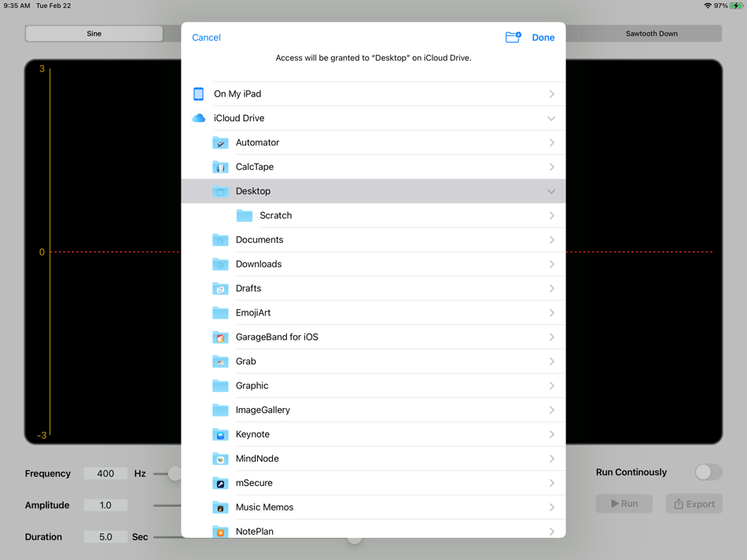Open the Automator folder icon
Screen dimensions: 747x560
[x=220, y=142]
